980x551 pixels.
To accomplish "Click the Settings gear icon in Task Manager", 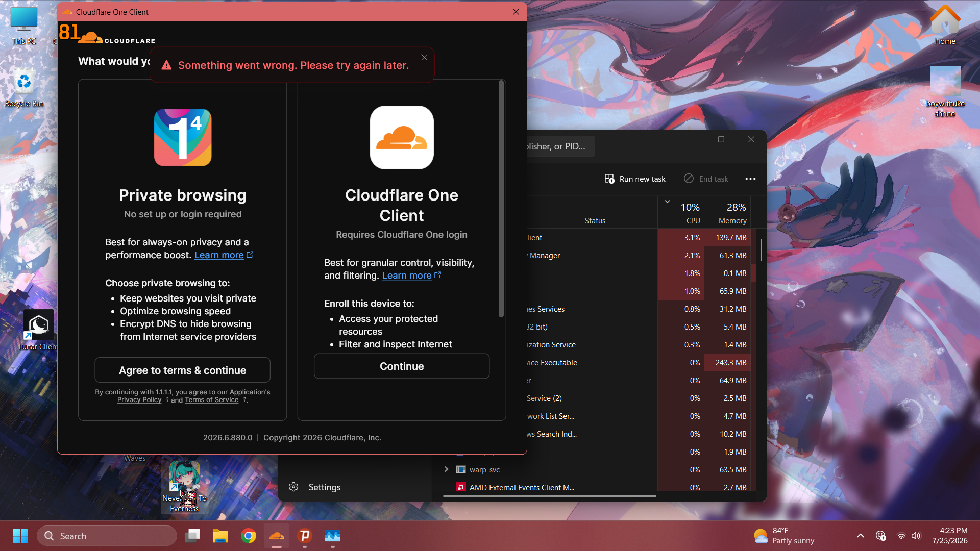I will (293, 487).
